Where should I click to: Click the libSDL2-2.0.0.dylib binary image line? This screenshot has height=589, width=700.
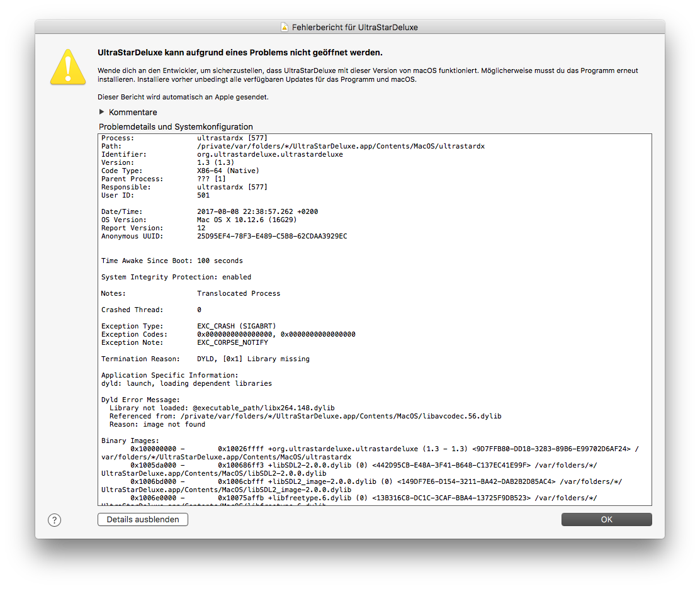pos(349,469)
